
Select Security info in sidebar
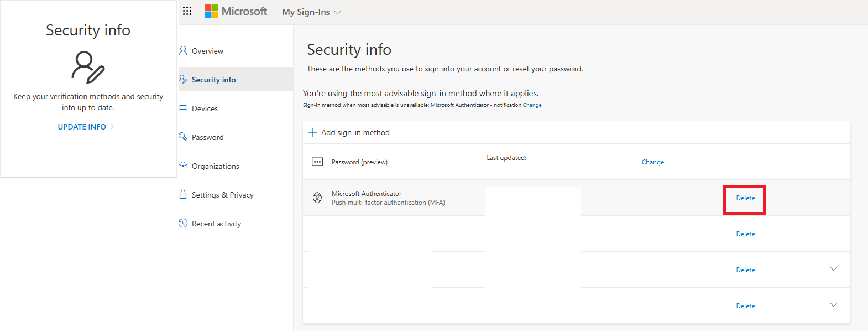[213, 80]
